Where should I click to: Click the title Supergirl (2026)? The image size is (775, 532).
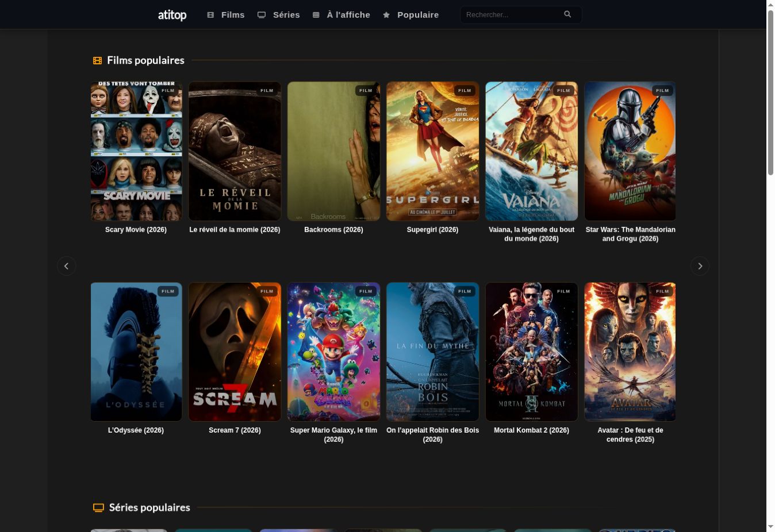click(432, 230)
